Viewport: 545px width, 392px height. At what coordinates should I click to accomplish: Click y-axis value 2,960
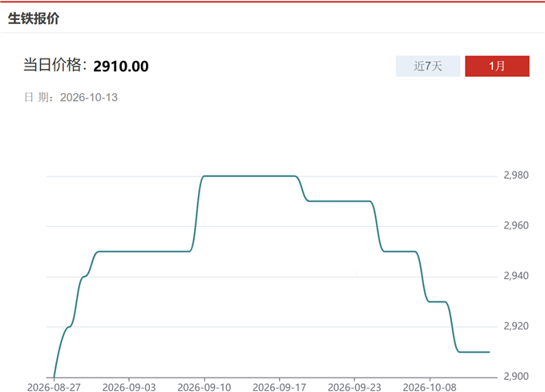(x=516, y=225)
